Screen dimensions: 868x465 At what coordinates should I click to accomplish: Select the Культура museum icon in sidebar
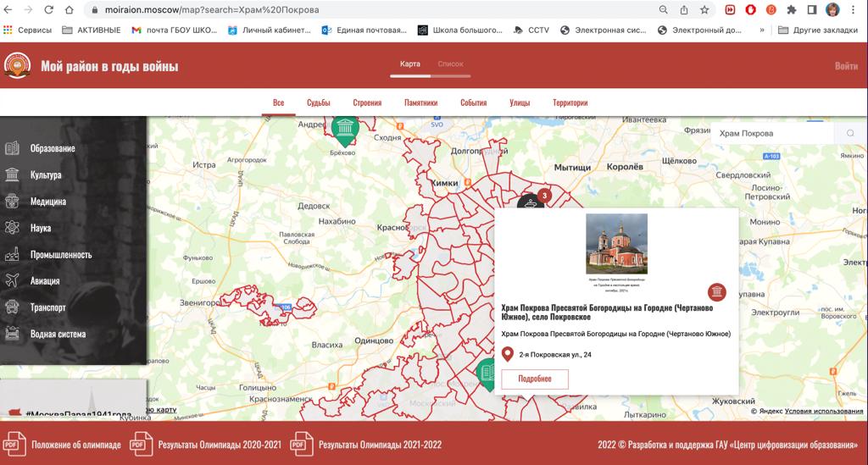pyautogui.click(x=12, y=174)
